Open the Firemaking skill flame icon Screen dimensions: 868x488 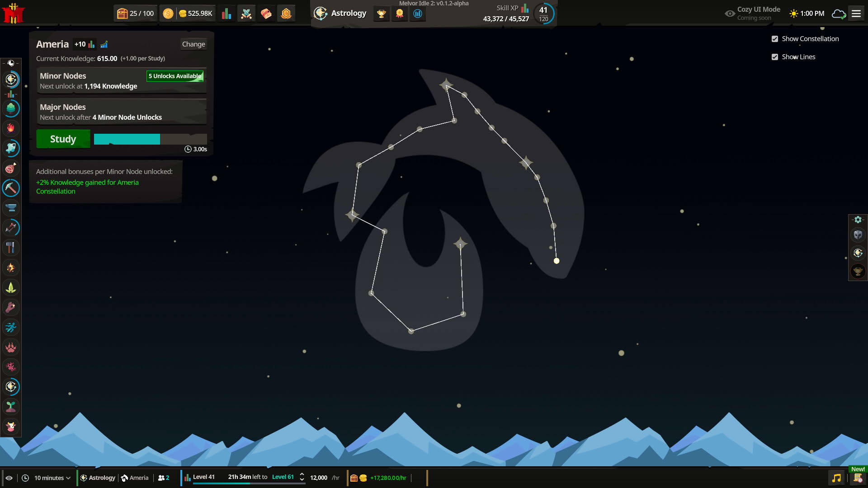(x=11, y=128)
